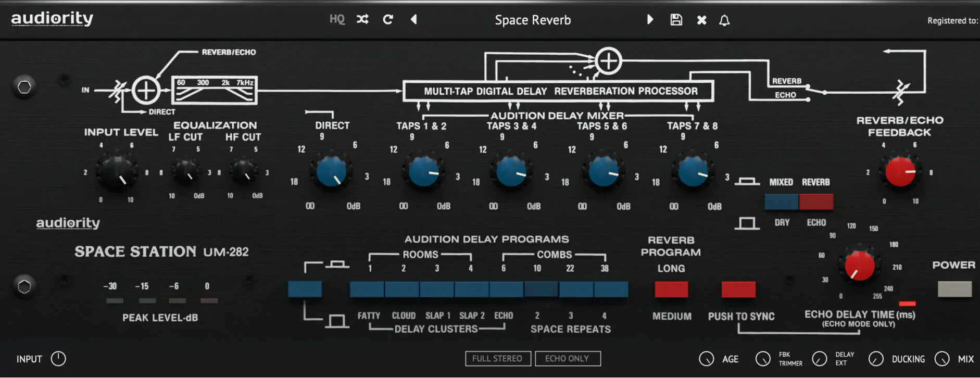Click the Taps 1 & 2 knob
Image resolution: width=980 pixels, height=378 pixels.
point(423,171)
